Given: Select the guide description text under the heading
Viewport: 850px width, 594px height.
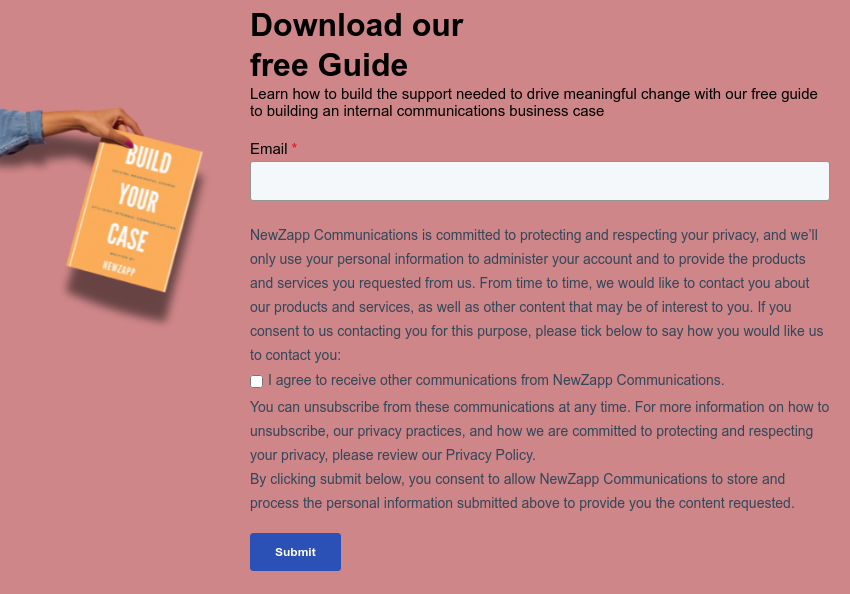Looking at the screenshot, I should tap(533, 102).
